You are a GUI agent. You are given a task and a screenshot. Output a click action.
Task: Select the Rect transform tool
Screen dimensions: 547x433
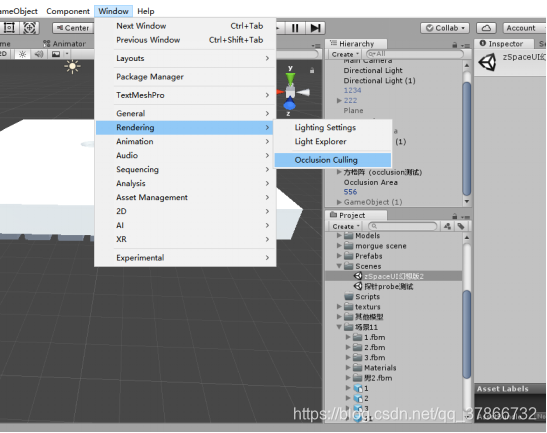point(9,28)
